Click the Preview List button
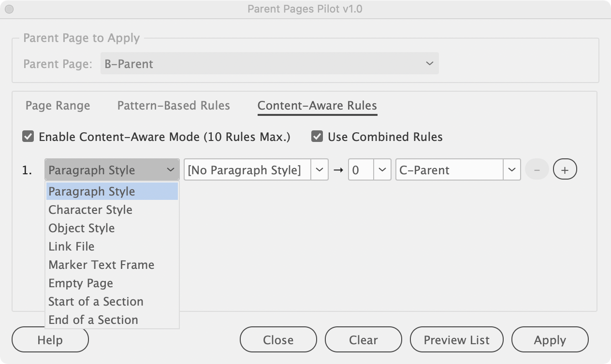This screenshot has width=611, height=364. tap(456, 340)
